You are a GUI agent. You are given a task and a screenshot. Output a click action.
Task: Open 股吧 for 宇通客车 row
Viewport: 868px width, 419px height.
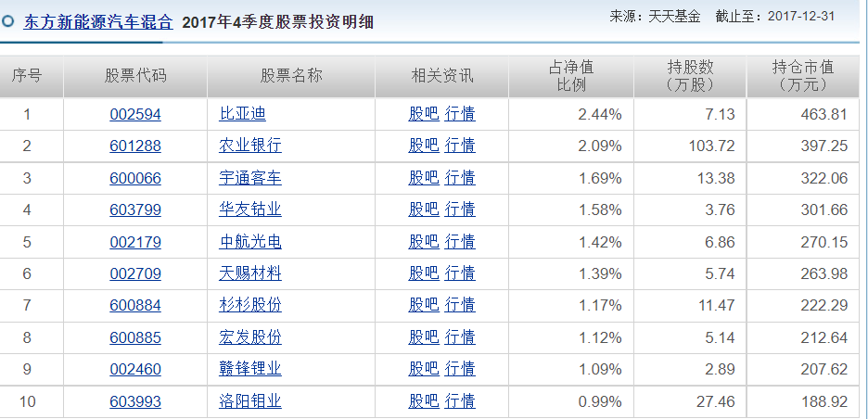coord(424,178)
